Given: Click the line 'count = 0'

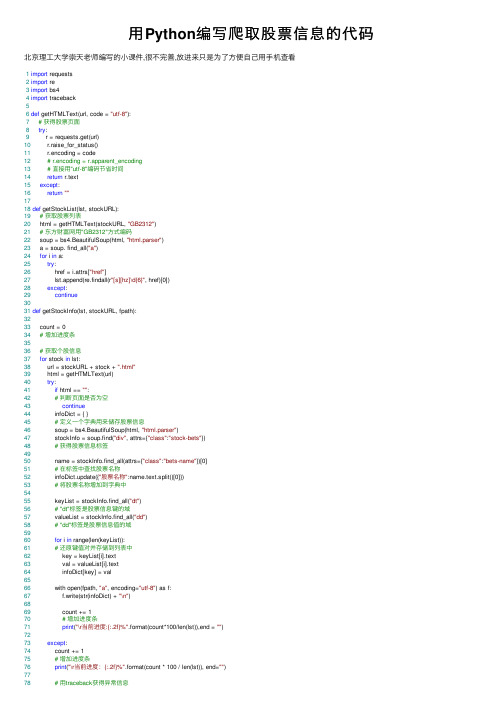Looking at the screenshot, I should 53,327.
